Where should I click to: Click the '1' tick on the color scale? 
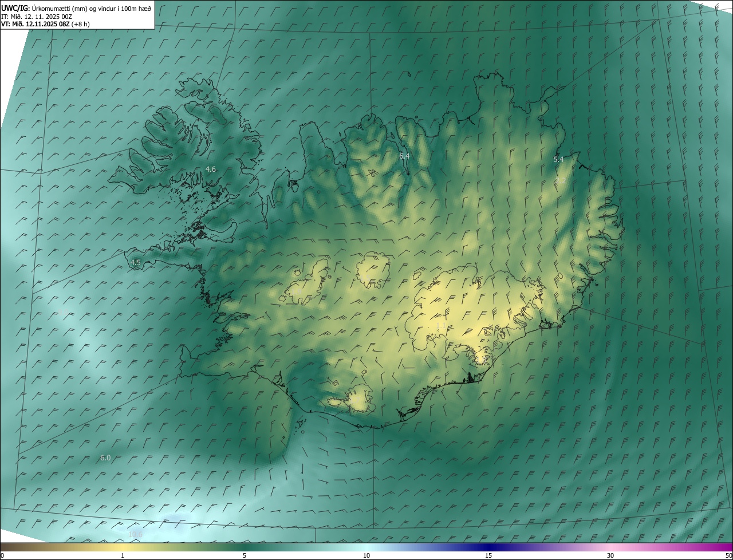click(x=123, y=555)
